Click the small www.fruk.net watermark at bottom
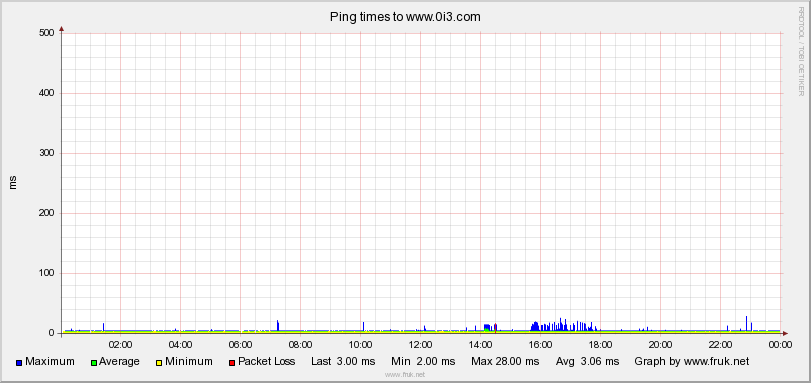 (x=405, y=375)
